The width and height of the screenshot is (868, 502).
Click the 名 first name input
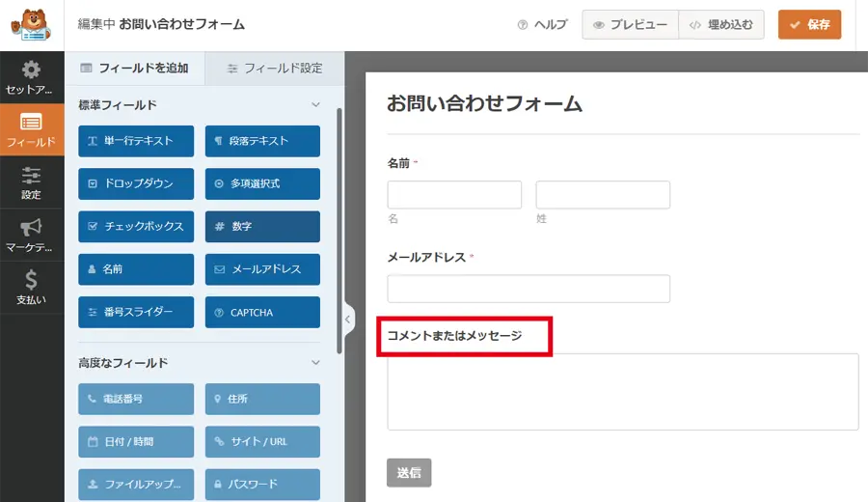click(x=454, y=194)
